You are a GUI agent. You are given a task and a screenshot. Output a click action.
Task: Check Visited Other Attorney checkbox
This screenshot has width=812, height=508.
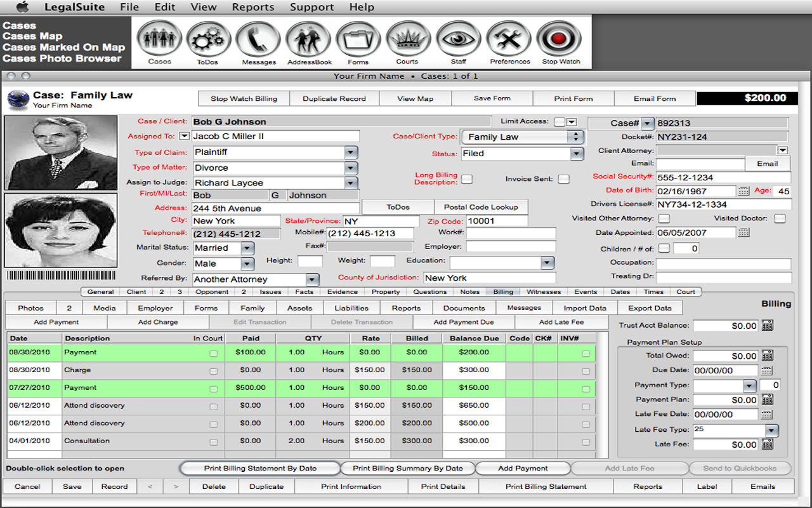(x=664, y=218)
